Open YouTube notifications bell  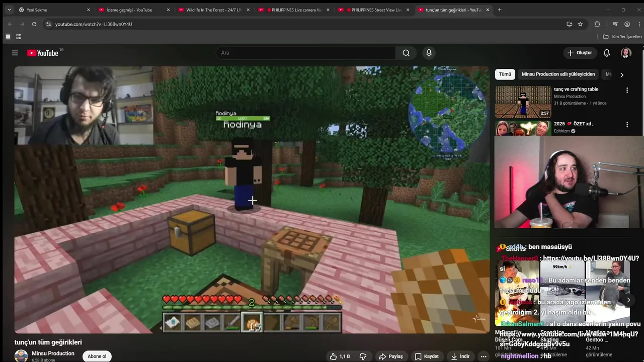click(x=607, y=53)
